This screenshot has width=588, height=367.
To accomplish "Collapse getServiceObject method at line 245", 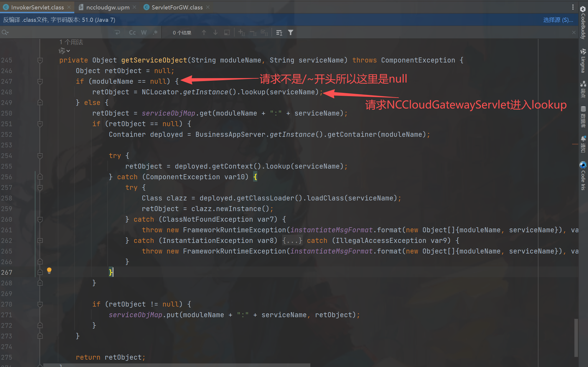I will click(40, 60).
